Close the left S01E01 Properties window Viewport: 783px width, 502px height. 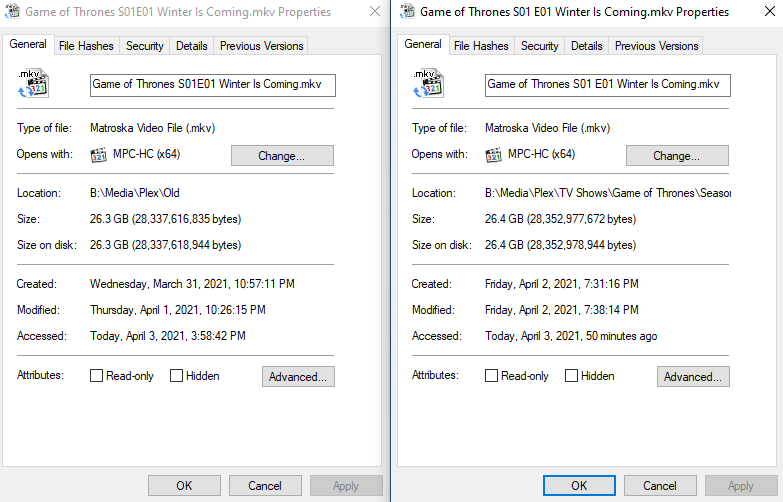click(x=374, y=12)
